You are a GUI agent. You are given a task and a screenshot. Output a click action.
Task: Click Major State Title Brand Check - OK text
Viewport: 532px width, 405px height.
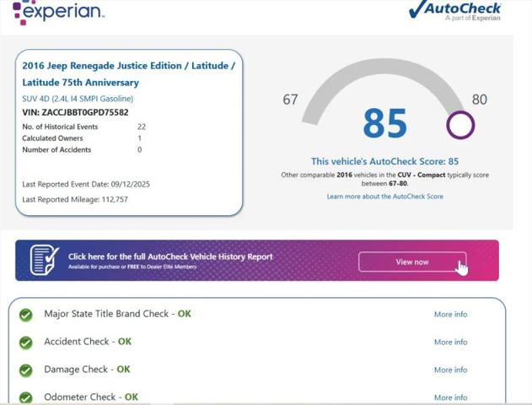pyautogui.click(x=117, y=314)
